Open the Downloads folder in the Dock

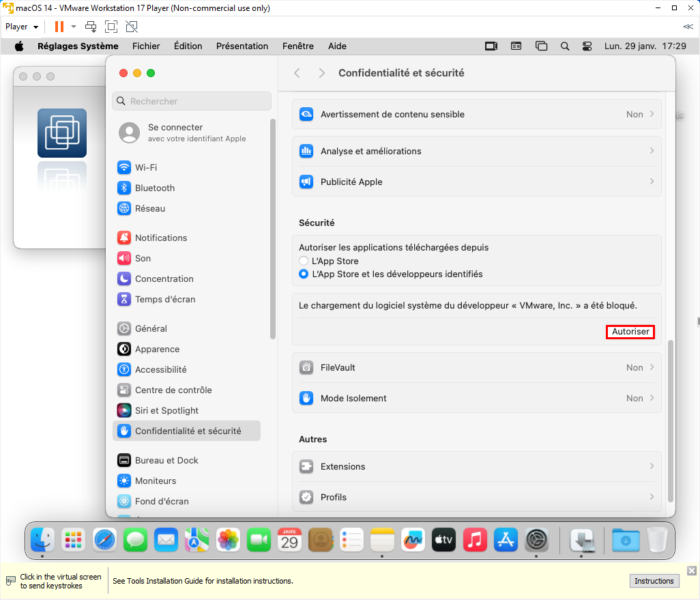[x=626, y=540]
